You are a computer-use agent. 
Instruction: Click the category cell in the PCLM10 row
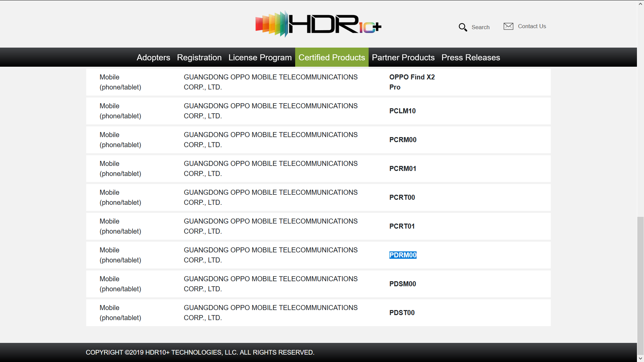(120, 111)
